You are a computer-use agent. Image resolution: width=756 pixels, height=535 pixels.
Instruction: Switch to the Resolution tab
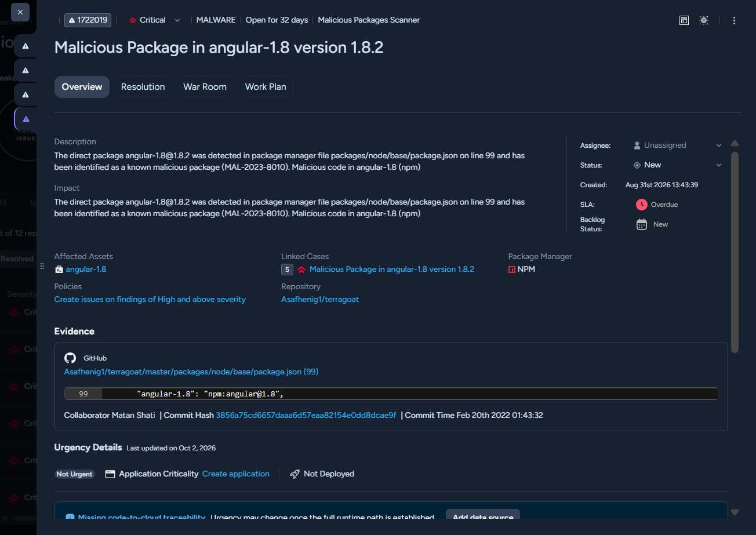[x=143, y=87]
